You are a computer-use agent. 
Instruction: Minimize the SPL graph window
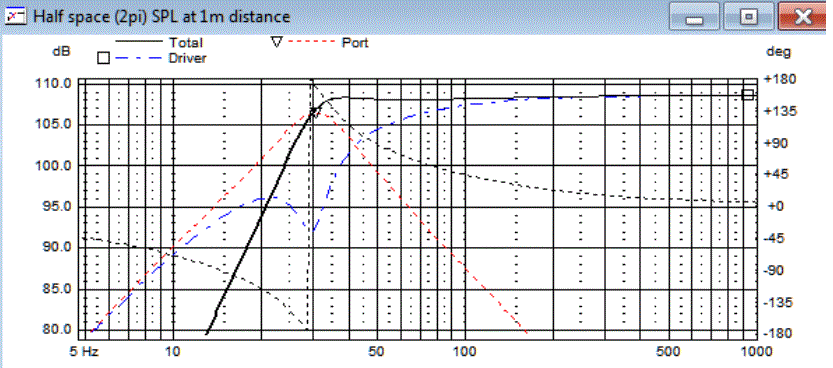point(694,17)
